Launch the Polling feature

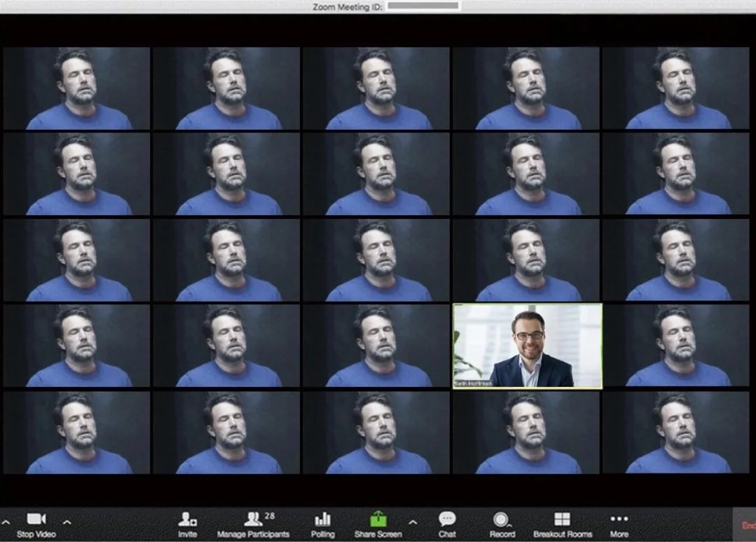click(322, 524)
